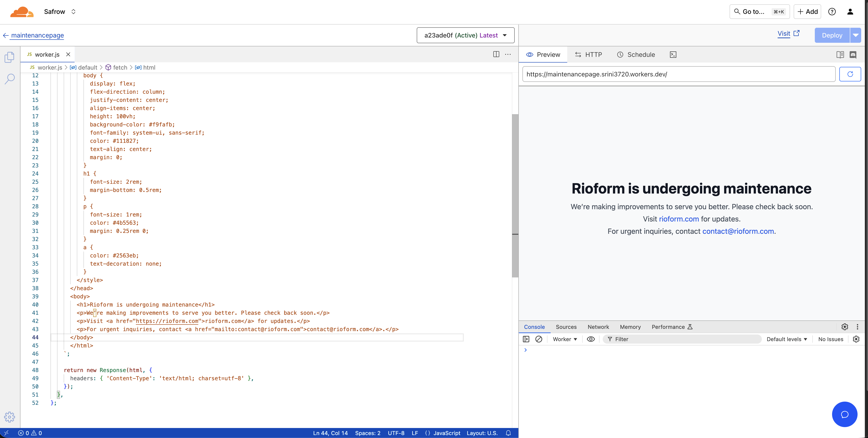The image size is (868, 438).
Task: Open the a23ade0f version dropdown
Action: tap(465, 35)
